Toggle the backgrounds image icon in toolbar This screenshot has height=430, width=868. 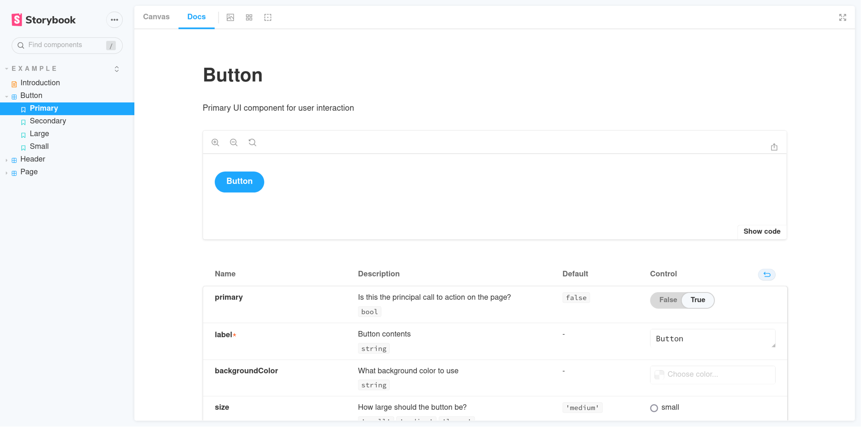pos(230,17)
